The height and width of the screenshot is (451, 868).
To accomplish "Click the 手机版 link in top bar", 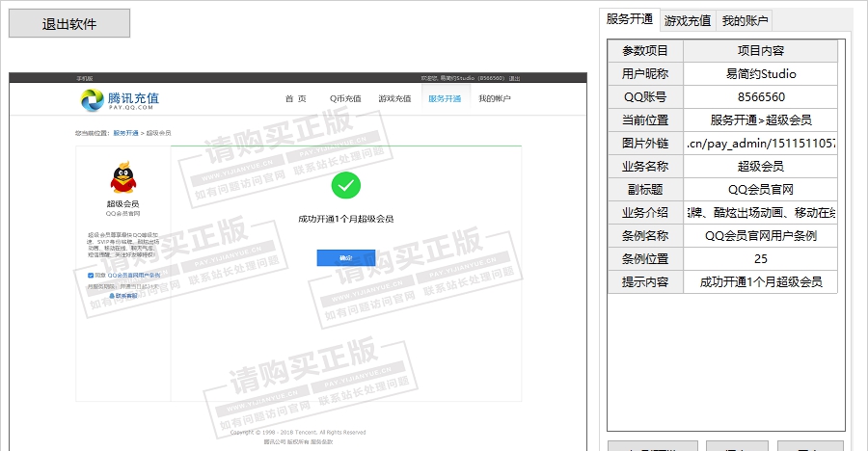I will point(85,79).
